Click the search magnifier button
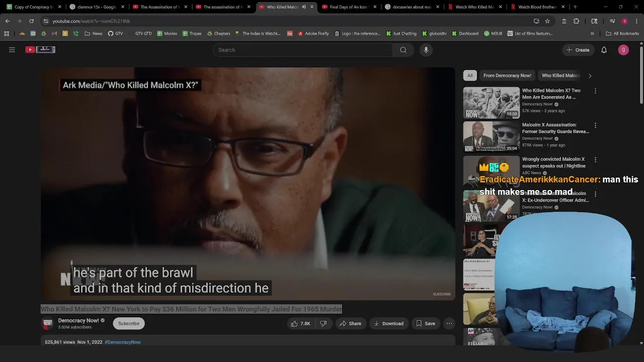 [403, 50]
